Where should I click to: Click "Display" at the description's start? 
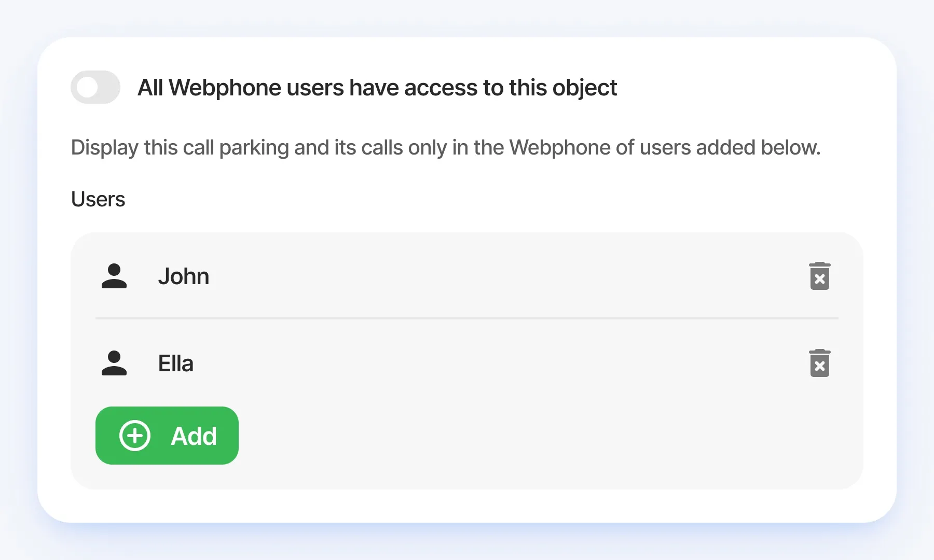tap(104, 148)
